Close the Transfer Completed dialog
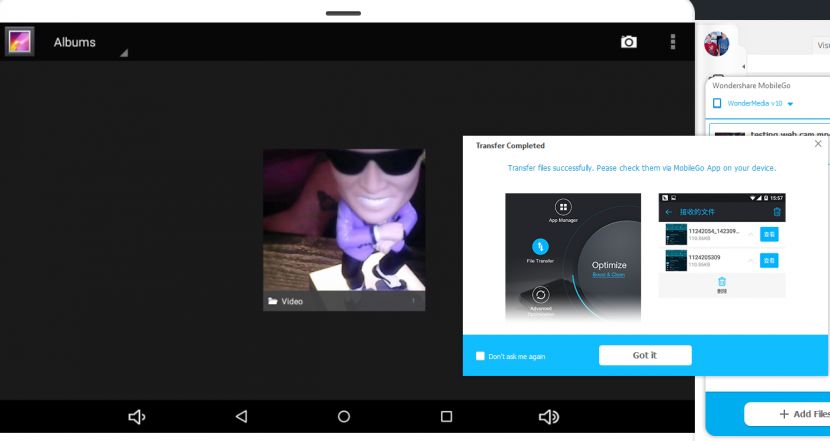This screenshot has height=441, width=830. (x=818, y=144)
